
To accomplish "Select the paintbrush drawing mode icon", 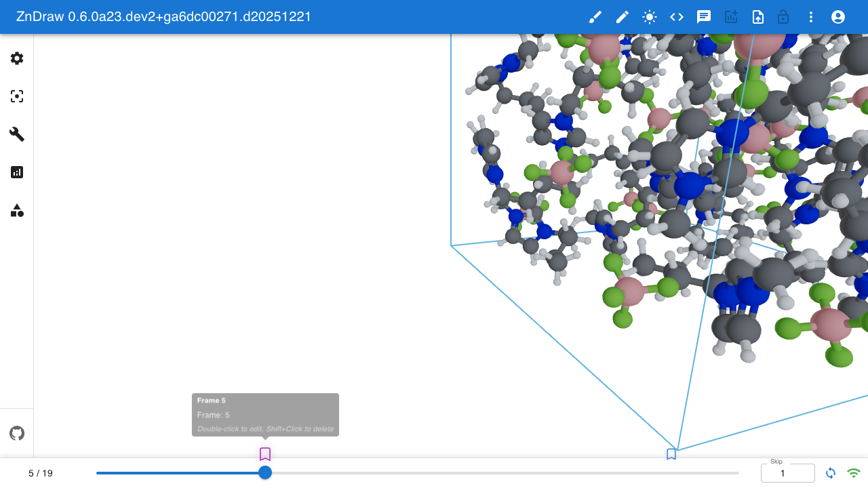I will tap(595, 17).
